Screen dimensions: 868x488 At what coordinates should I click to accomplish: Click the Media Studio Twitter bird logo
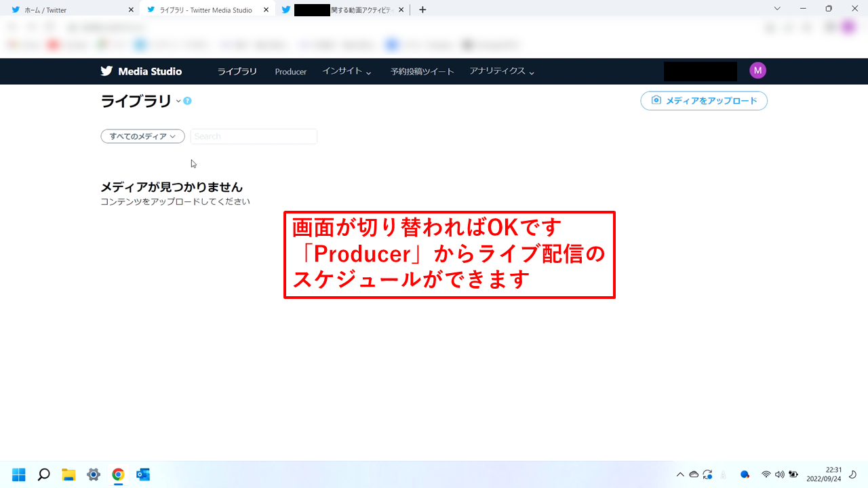[107, 71]
